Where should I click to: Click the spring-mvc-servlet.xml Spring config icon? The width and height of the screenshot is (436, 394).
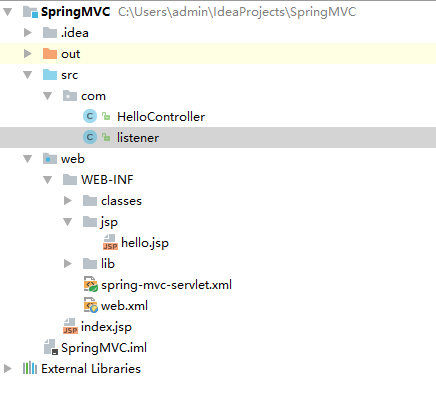[x=91, y=284]
